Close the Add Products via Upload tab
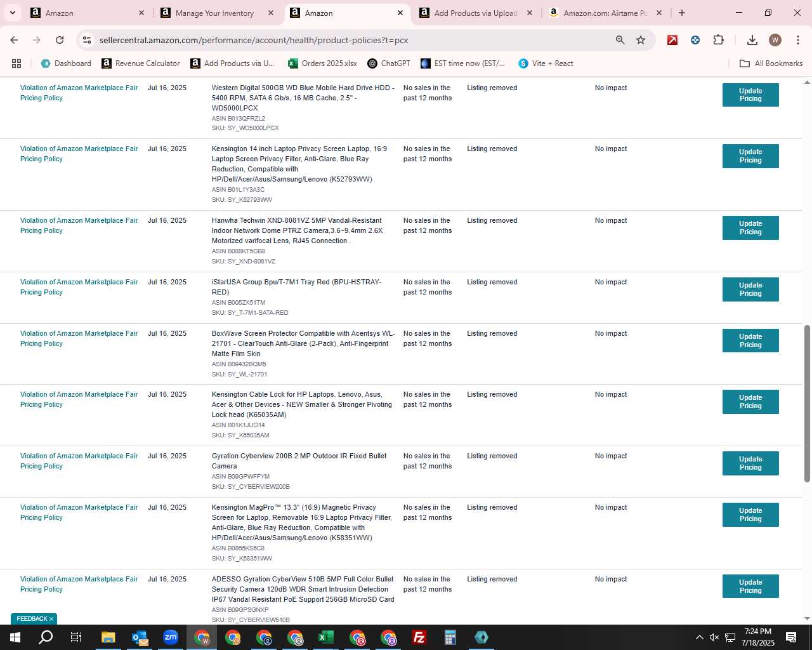This screenshot has width=812, height=650. [530, 13]
